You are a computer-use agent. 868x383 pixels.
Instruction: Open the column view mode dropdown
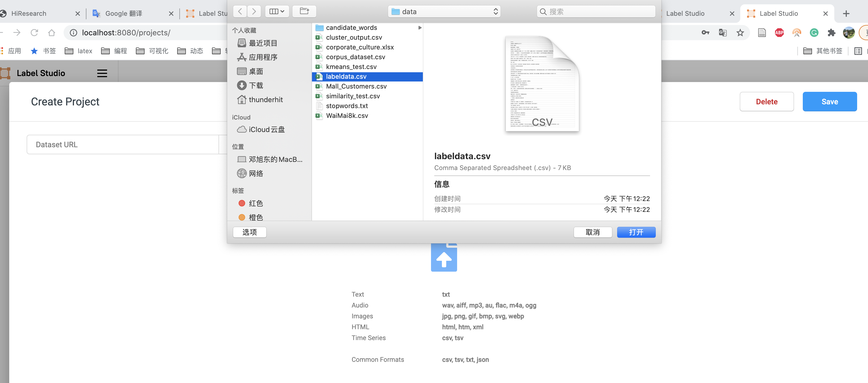coord(277,11)
